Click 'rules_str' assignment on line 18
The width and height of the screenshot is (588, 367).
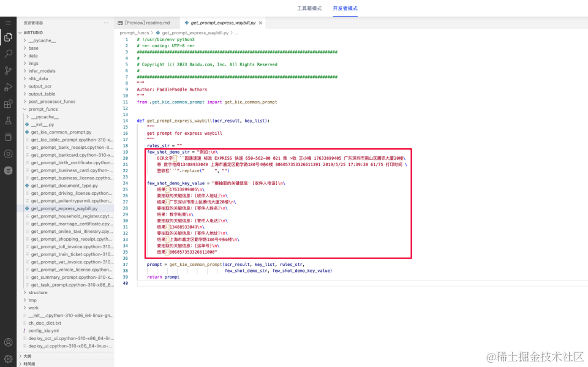coord(164,146)
